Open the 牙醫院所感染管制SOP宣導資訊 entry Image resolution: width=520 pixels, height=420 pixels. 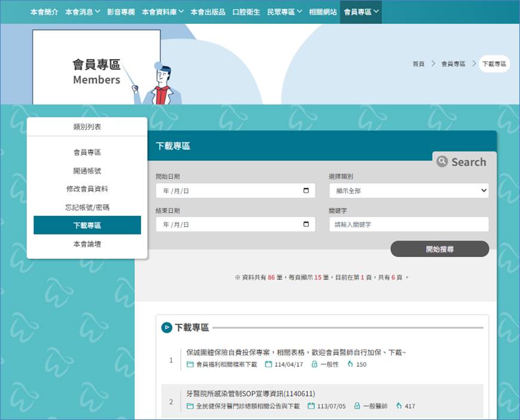(x=250, y=394)
